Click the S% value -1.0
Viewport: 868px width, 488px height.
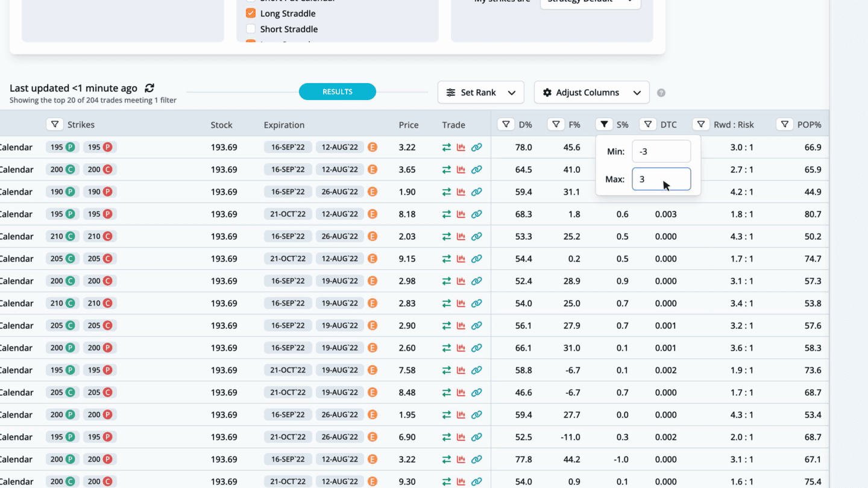(x=621, y=460)
